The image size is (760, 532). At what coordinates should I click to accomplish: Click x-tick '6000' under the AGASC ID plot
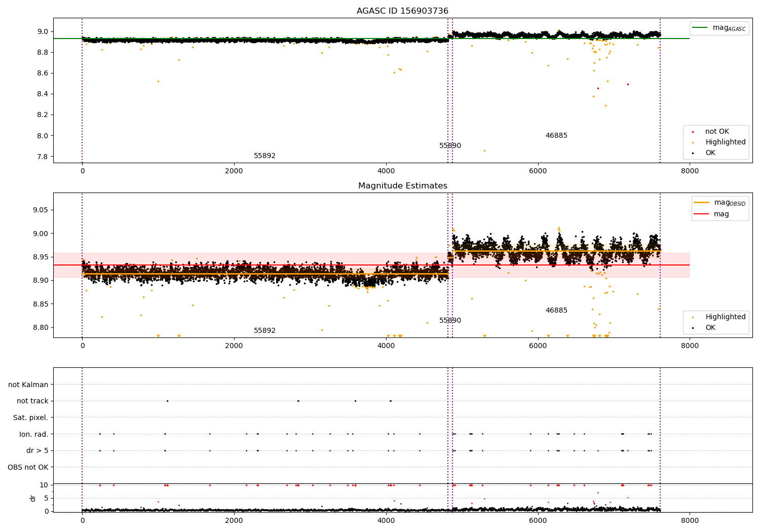pos(538,171)
